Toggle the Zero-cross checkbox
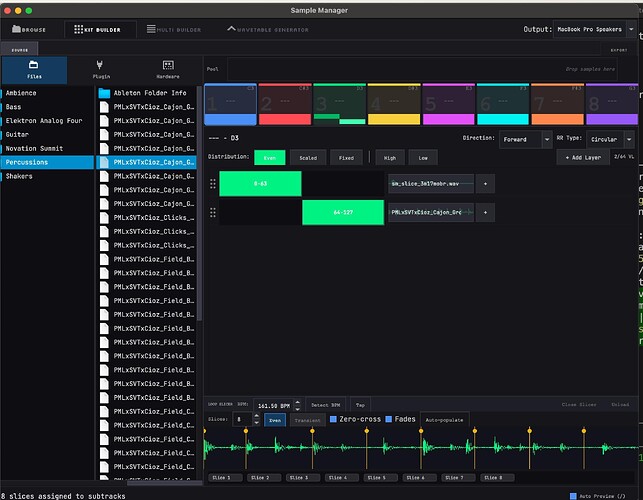643x500 pixels. tap(333, 419)
